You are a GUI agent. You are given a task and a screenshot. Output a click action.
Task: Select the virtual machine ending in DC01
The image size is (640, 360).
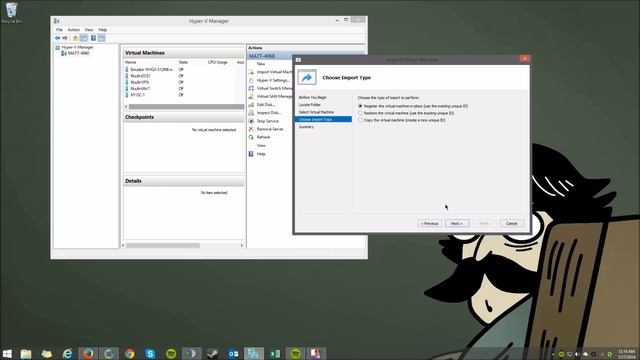coord(140,76)
